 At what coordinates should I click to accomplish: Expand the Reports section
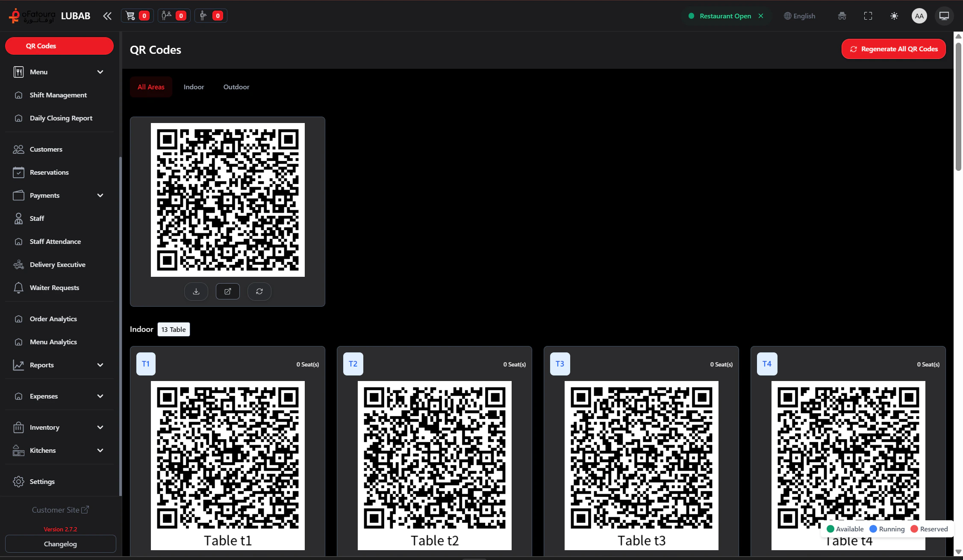click(59, 365)
